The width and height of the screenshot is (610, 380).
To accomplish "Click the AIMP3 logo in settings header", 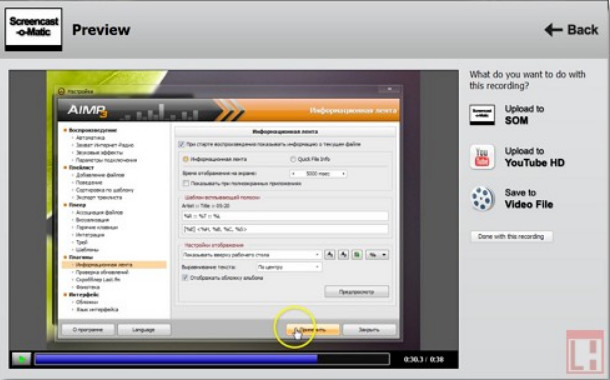I will (87, 111).
